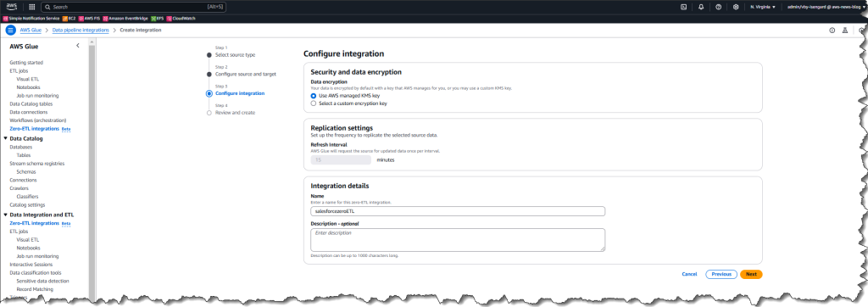Open the AWS services grid menu
The width and height of the screenshot is (868, 307).
31,7
